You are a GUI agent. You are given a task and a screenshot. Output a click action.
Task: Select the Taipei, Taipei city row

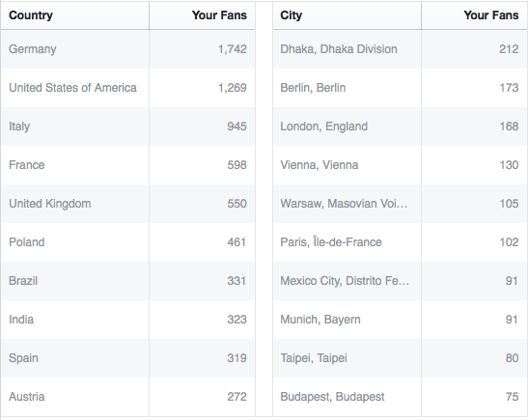point(400,358)
